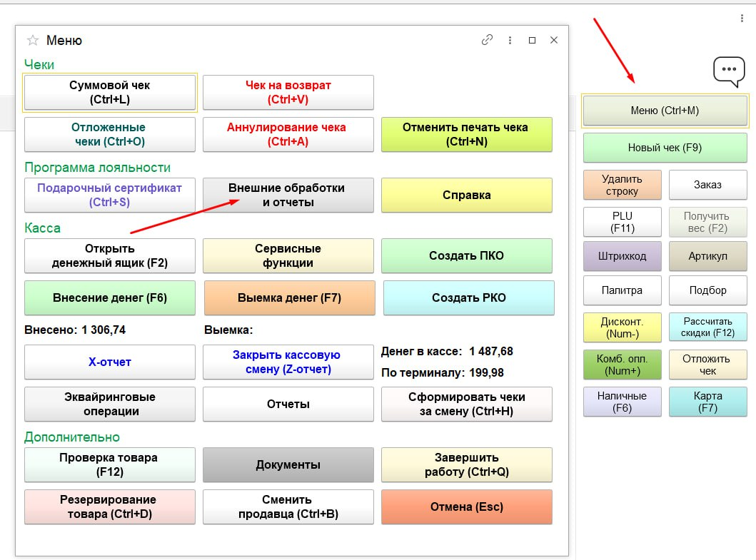Cancel with the Отмена (Esc) button
756x560 pixels.
click(466, 507)
